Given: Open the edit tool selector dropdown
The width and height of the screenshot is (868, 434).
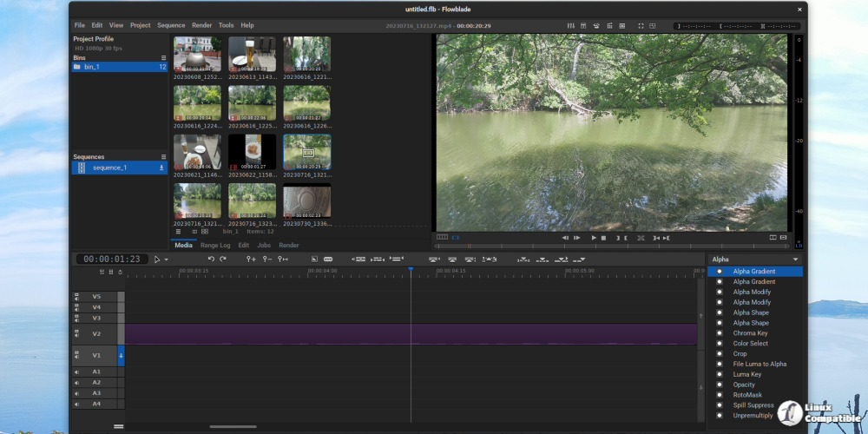Looking at the screenshot, I should tap(166, 260).
